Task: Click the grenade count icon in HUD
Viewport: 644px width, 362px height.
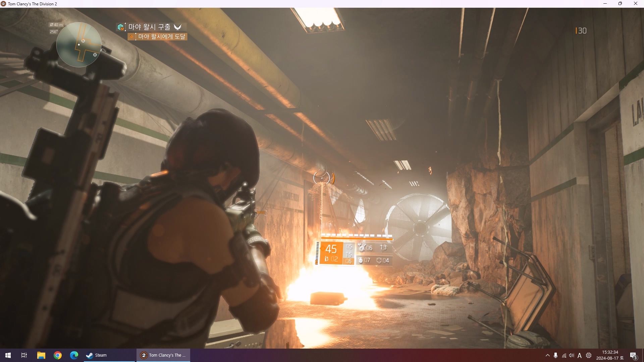Action: [x=361, y=260]
